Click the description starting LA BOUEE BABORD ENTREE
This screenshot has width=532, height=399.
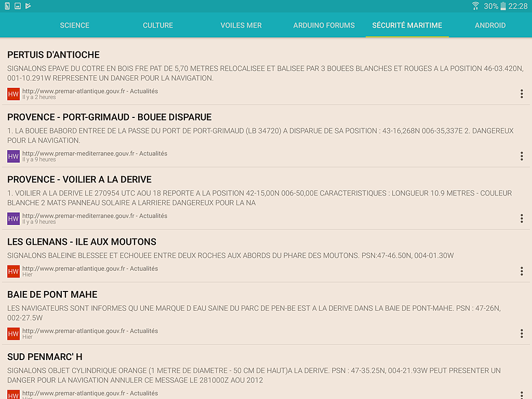(x=261, y=136)
